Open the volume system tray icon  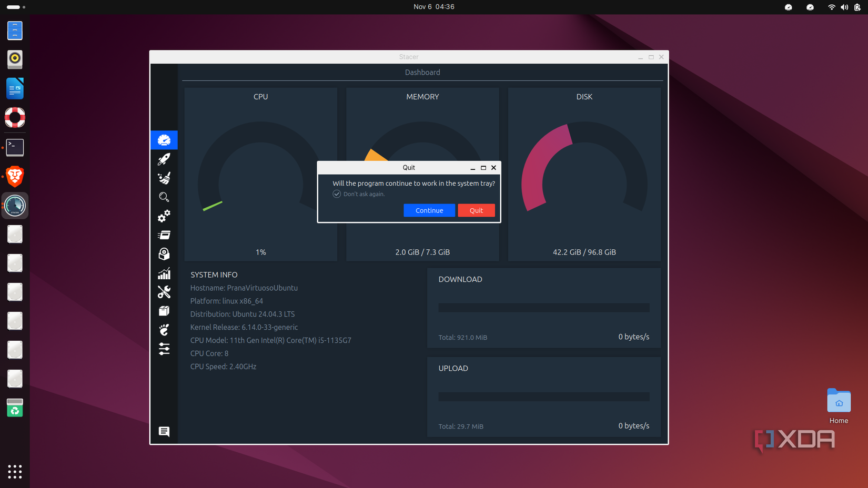pos(844,7)
